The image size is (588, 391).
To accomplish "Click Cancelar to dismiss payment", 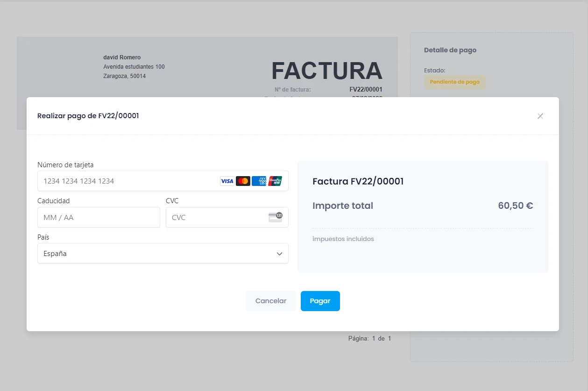I will [x=270, y=301].
